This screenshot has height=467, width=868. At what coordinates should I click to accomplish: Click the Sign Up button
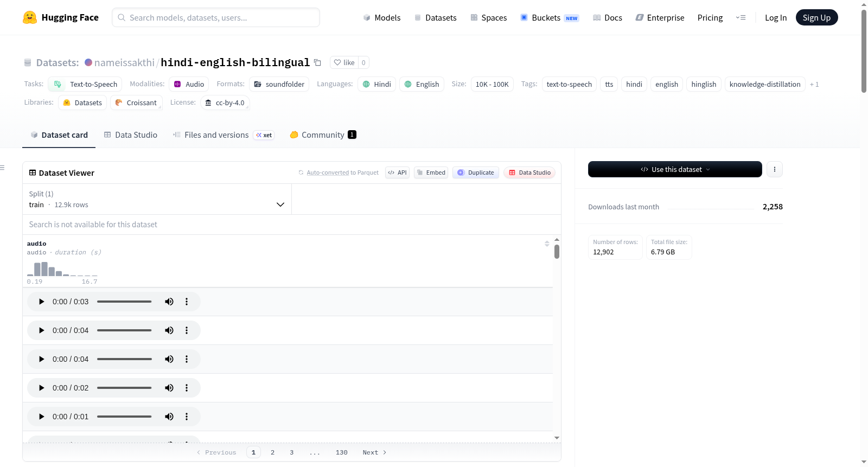tap(816, 17)
